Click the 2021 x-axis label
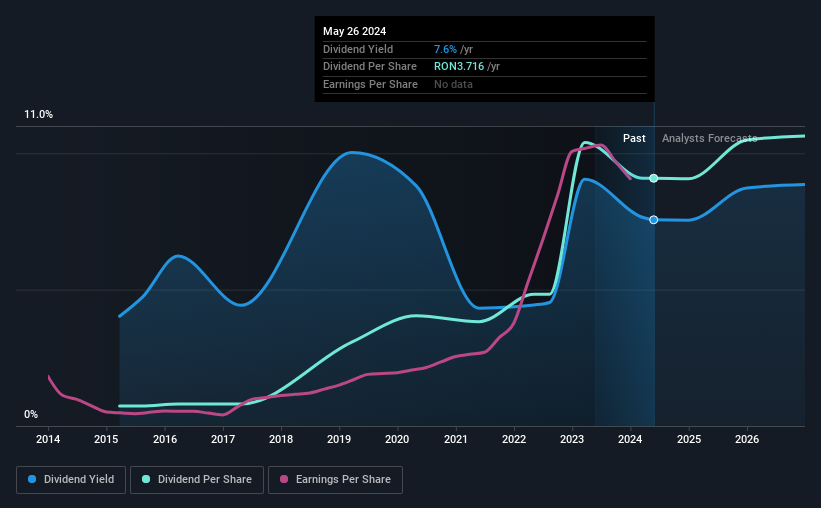 pyautogui.click(x=456, y=439)
